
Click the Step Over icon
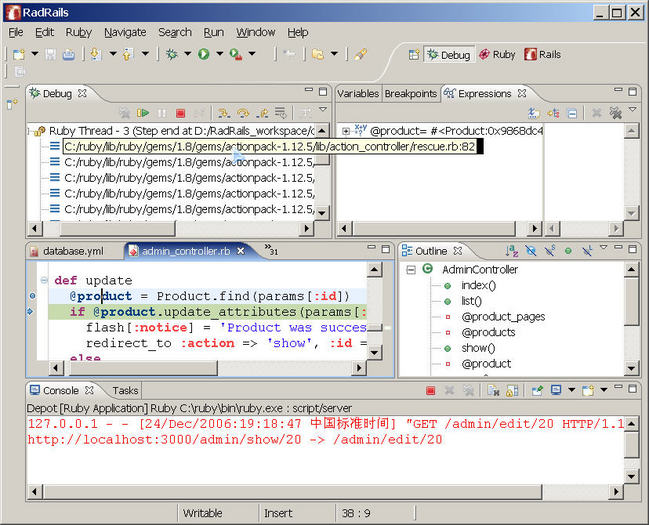[243, 113]
